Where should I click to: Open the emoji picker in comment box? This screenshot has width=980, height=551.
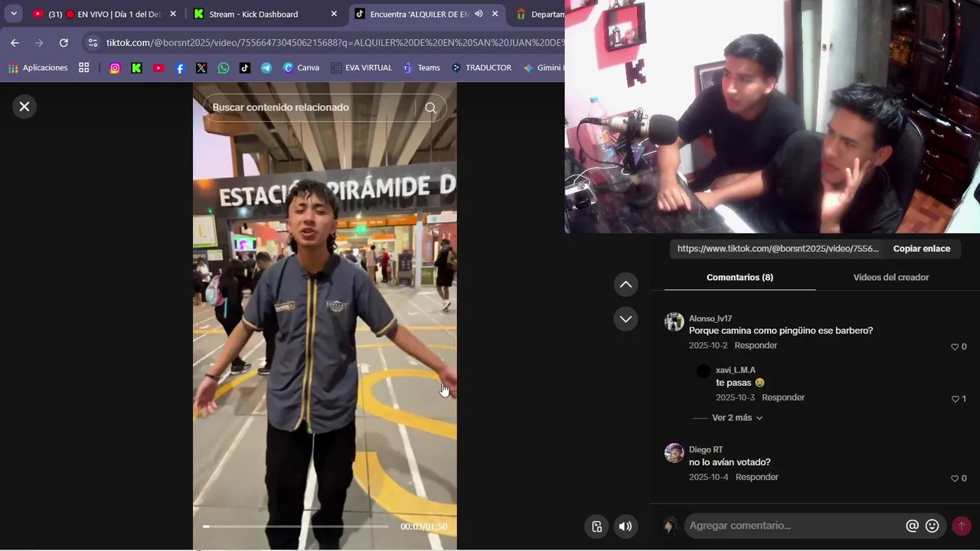[932, 526]
